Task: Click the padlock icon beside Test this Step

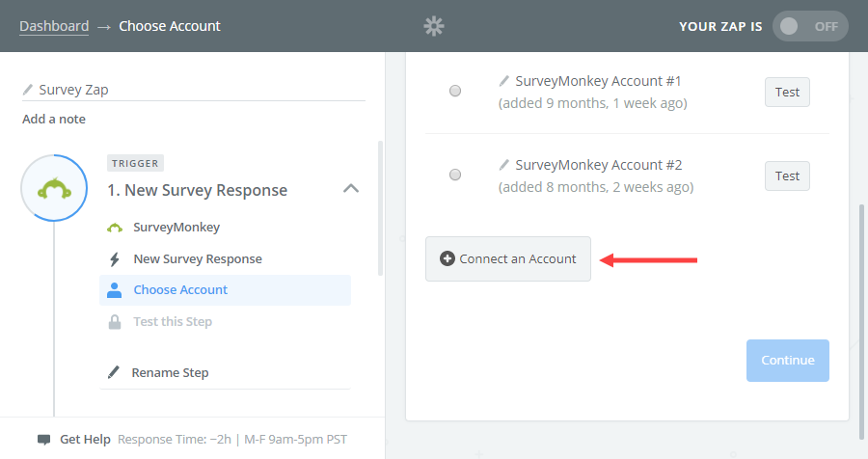Action: pyautogui.click(x=115, y=322)
